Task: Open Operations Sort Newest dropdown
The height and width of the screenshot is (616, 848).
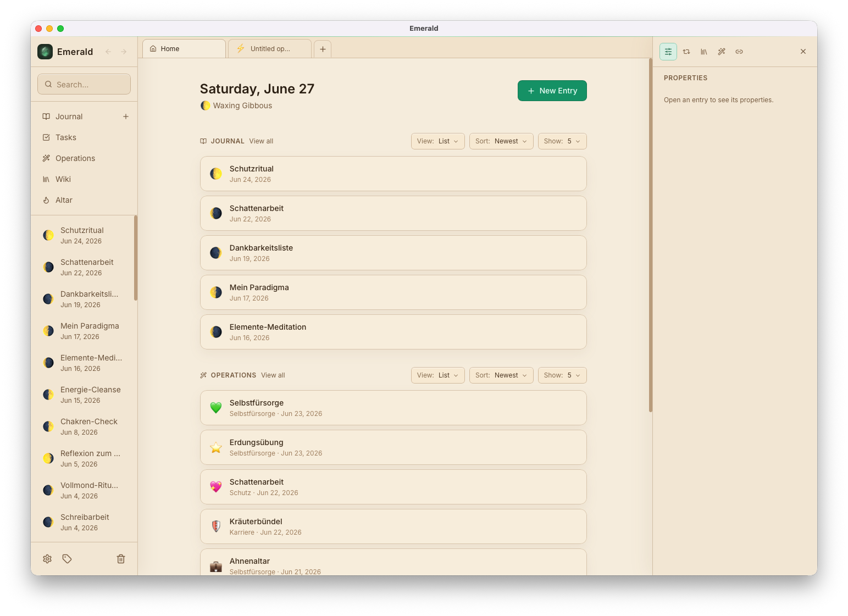Action: click(x=501, y=375)
